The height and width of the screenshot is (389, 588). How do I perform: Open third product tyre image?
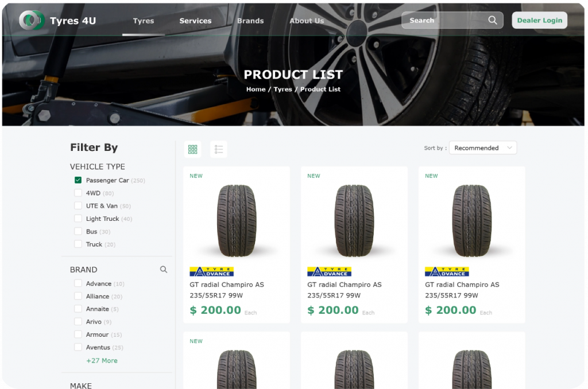472,221
